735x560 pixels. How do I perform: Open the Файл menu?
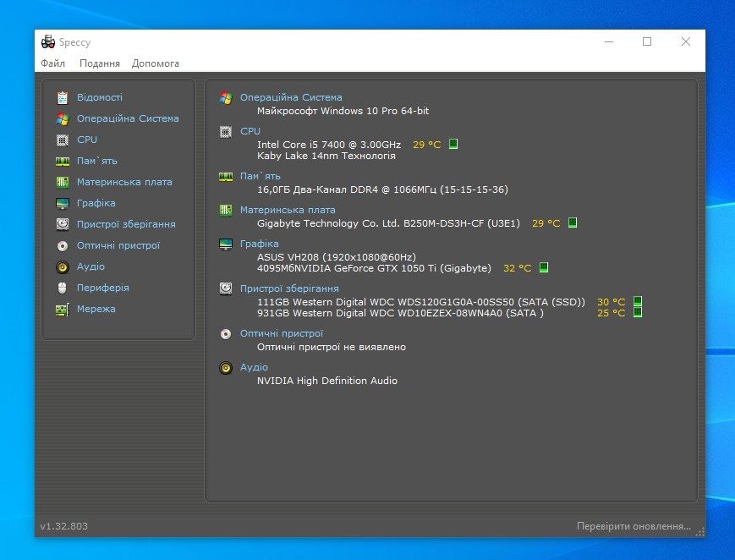(53, 63)
